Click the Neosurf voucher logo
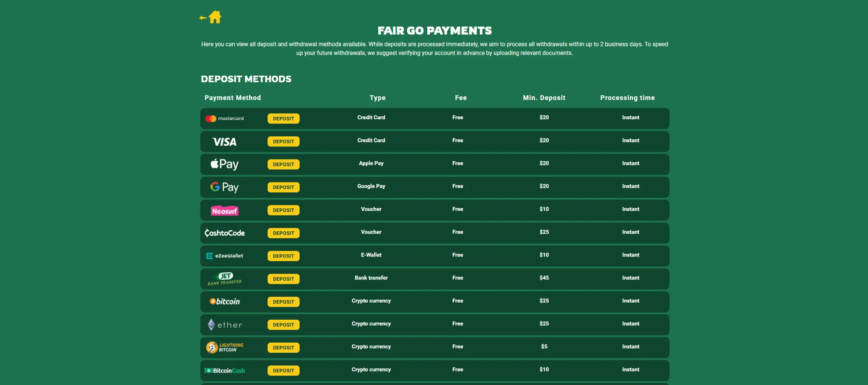 224,210
